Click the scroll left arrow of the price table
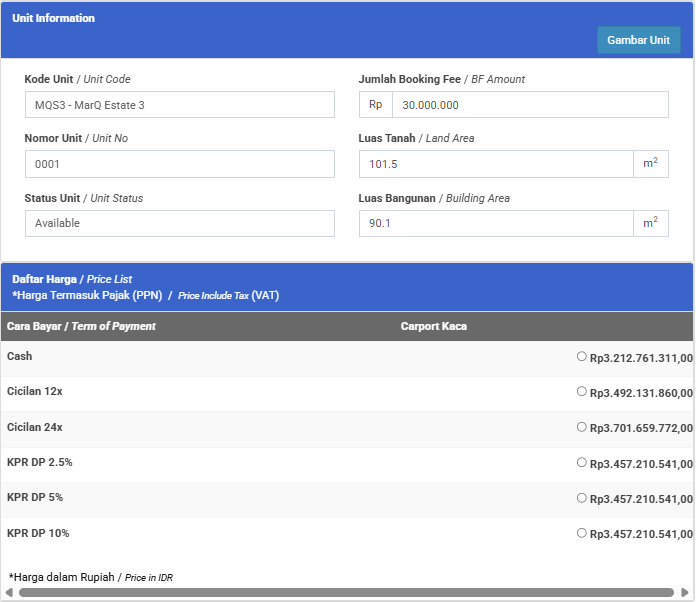The image size is (696, 602). tap(9, 593)
